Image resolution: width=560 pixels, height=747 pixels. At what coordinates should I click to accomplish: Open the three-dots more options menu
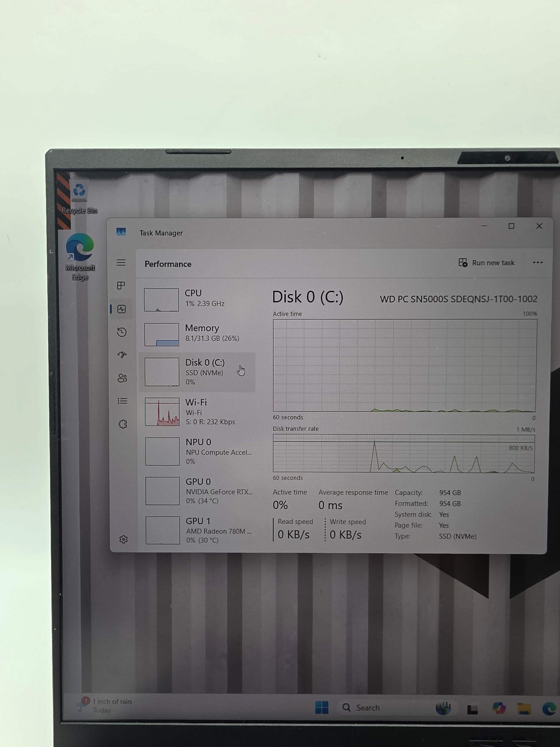point(538,262)
